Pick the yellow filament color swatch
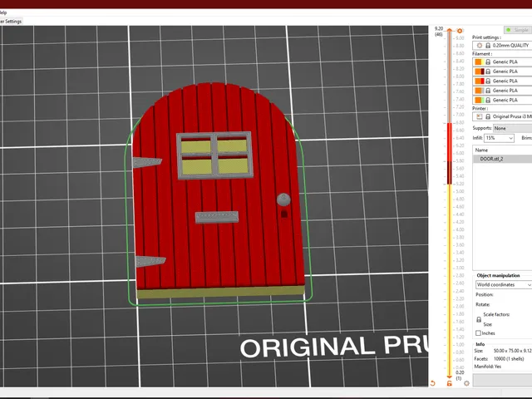 [479, 62]
